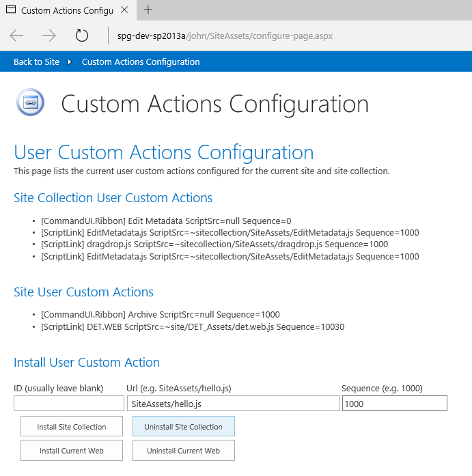Click the dragdrop.js ScriptLink list entry
472x476 pixels.
pos(214,244)
